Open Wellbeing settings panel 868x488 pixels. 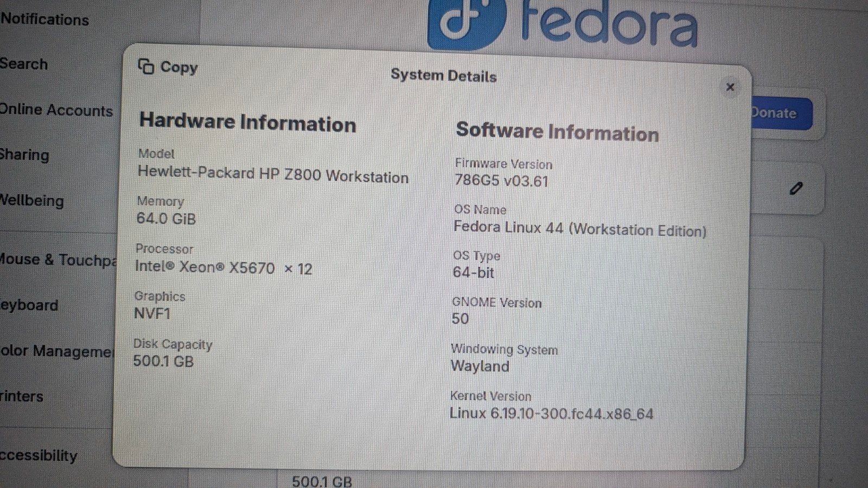31,201
